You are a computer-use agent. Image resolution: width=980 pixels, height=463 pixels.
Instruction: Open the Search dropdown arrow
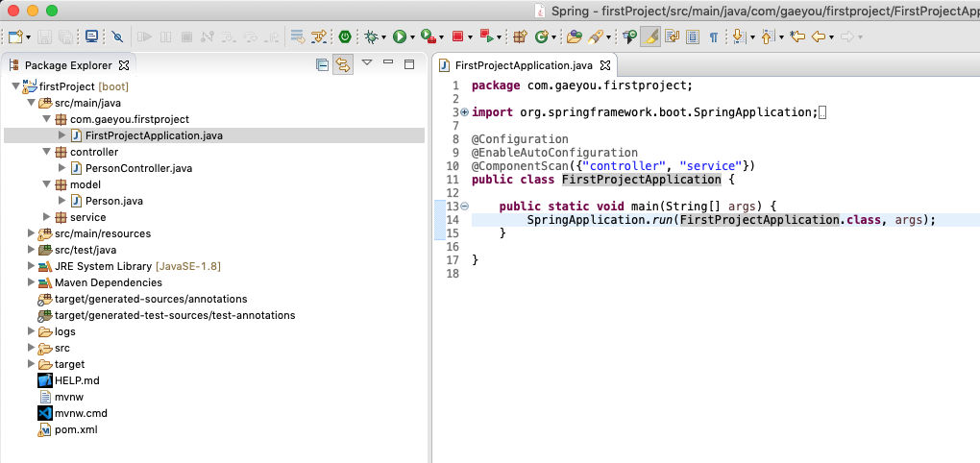click(607, 38)
